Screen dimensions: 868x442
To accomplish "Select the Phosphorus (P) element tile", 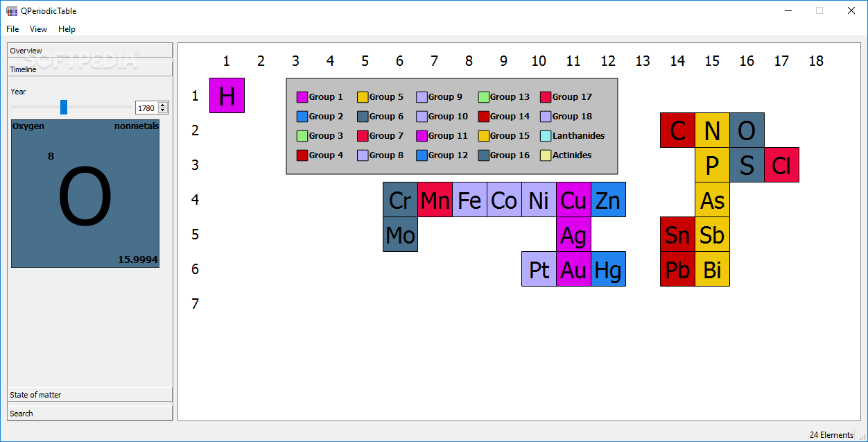I will (x=712, y=165).
